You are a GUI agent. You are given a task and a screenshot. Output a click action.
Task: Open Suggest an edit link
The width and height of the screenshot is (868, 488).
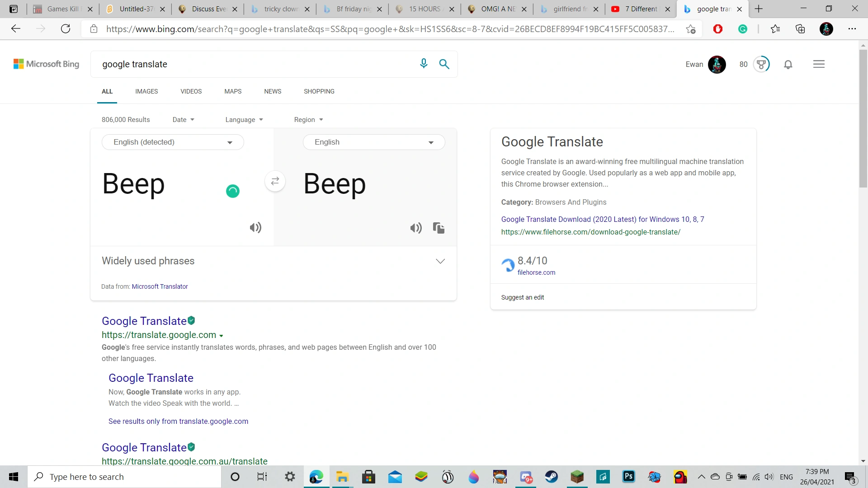coord(522,297)
